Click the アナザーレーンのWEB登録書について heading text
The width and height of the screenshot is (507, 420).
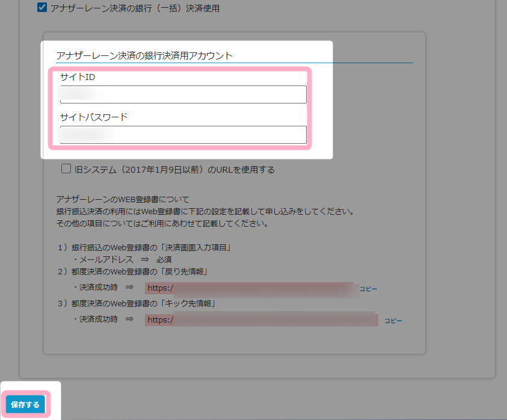[x=122, y=200]
